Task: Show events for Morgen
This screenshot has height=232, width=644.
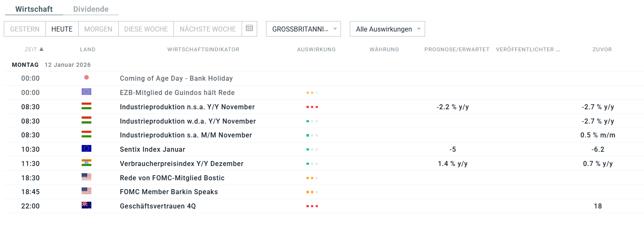Action: [x=98, y=29]
